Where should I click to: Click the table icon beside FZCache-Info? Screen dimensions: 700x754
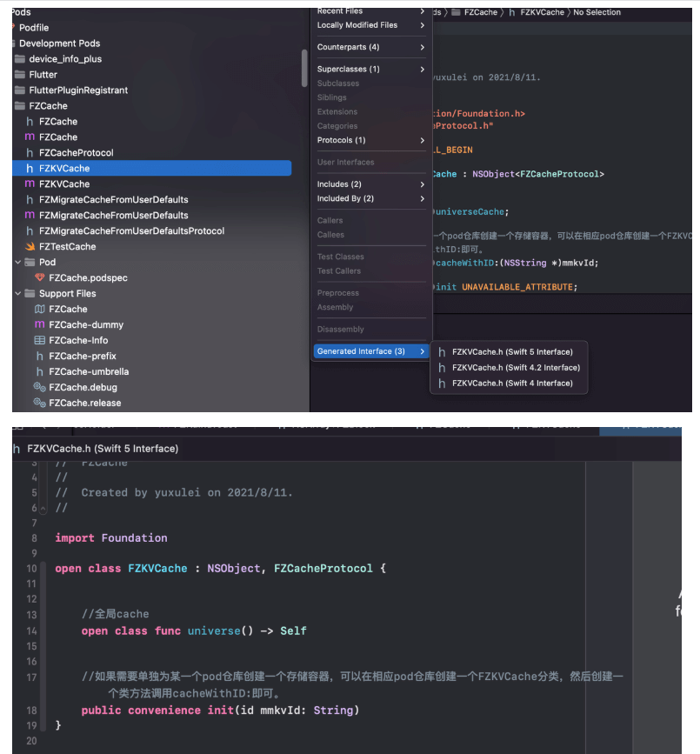coord(39,341)
